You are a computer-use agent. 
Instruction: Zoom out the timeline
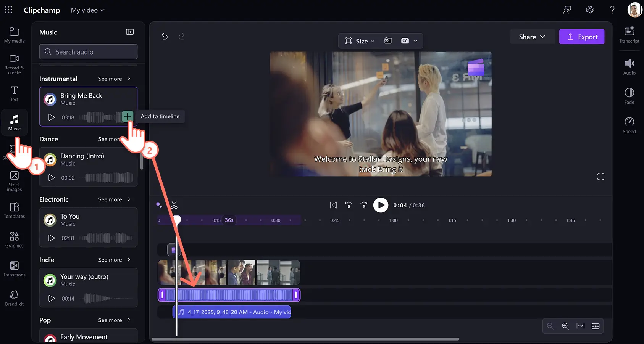tap(550, 326)
